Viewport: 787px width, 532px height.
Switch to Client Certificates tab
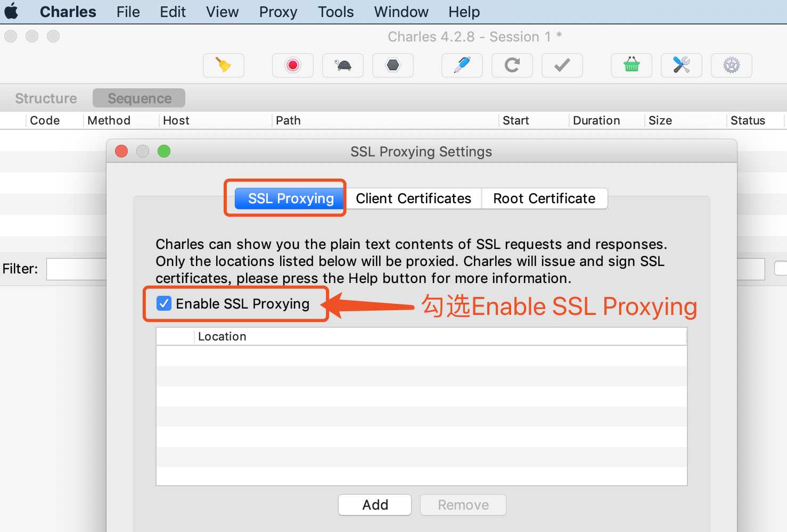pyautogui.click(x=414, y=198)
